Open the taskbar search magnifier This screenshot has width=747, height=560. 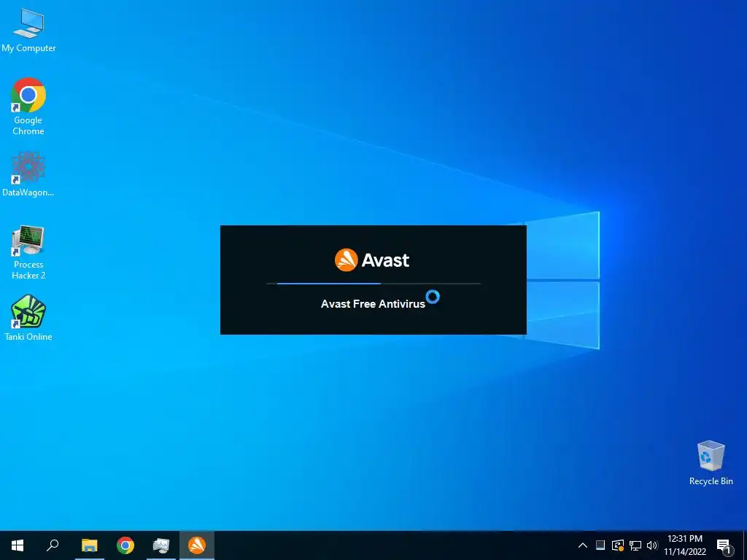[53, 545]
